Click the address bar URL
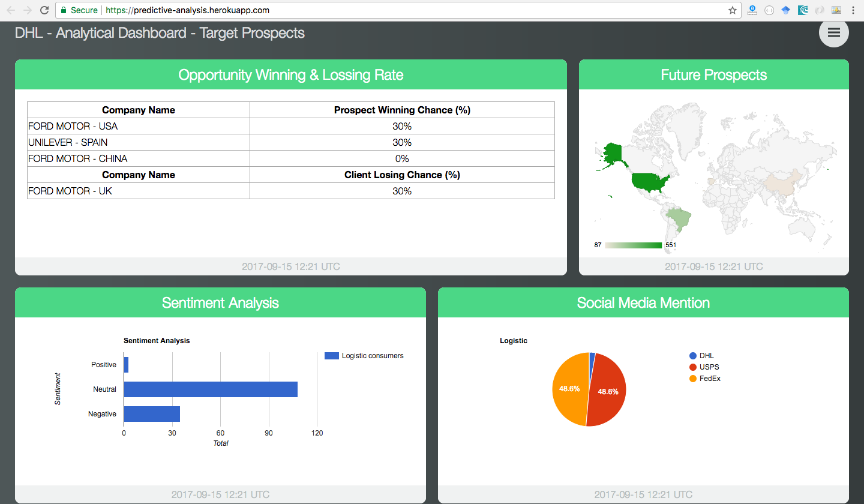This screenshot has height=504, width=864. pos(187,10)
